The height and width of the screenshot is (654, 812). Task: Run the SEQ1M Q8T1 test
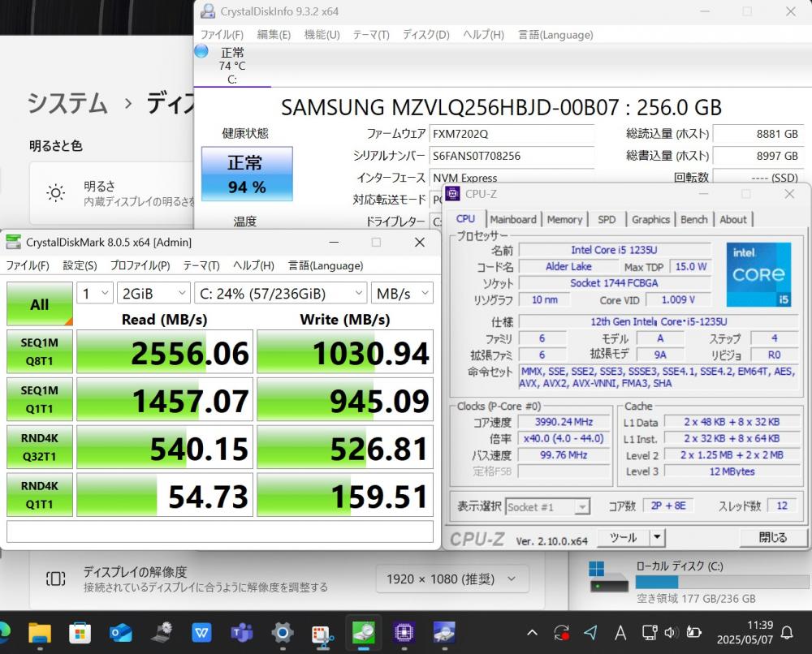pyautogui.click(x=39, y=351)
